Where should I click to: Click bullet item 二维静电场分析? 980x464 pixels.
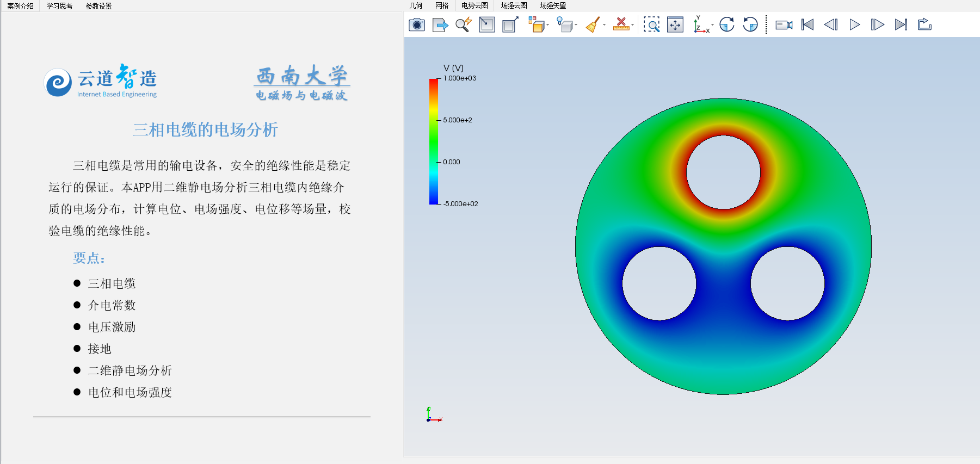pos(130,370)
